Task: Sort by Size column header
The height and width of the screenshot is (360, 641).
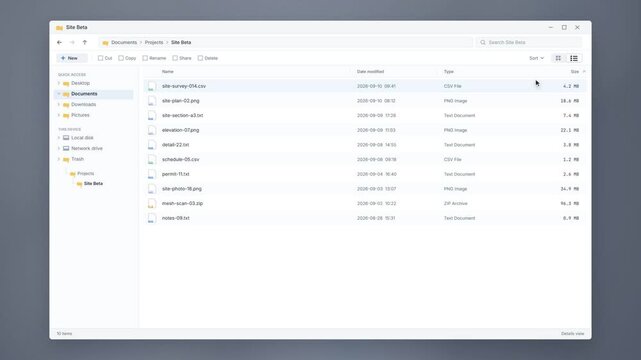Action: pyautogui.click(x=575, y=72)
